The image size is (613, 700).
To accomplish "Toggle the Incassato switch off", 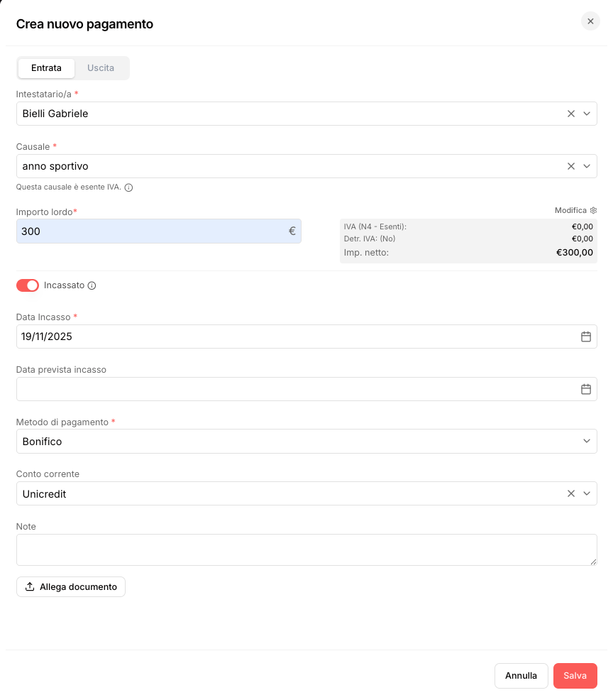I will coord(28,285).
